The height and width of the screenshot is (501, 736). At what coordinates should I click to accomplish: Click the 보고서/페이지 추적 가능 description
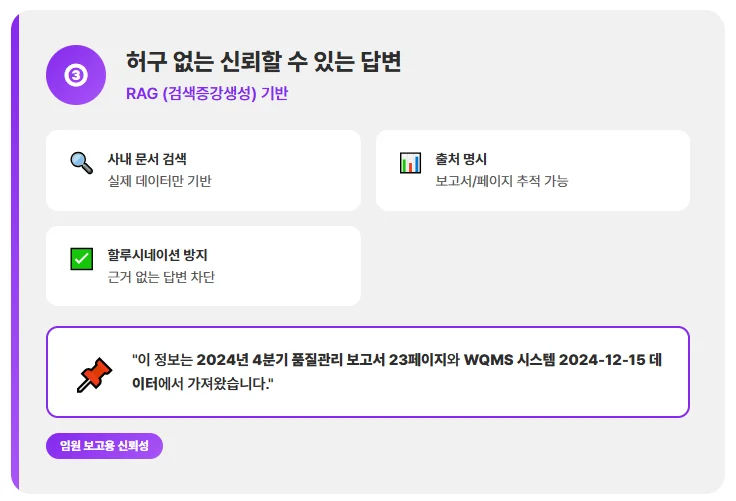(x=501, y=181)
